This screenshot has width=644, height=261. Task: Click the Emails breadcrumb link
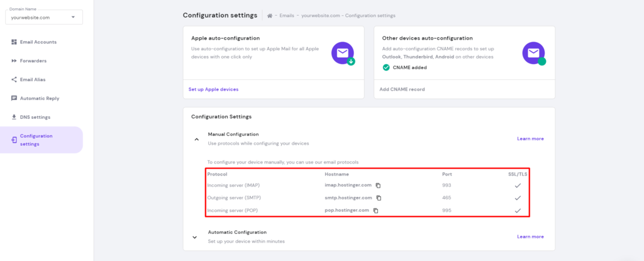pyautogui.click(x=288, y=16)
